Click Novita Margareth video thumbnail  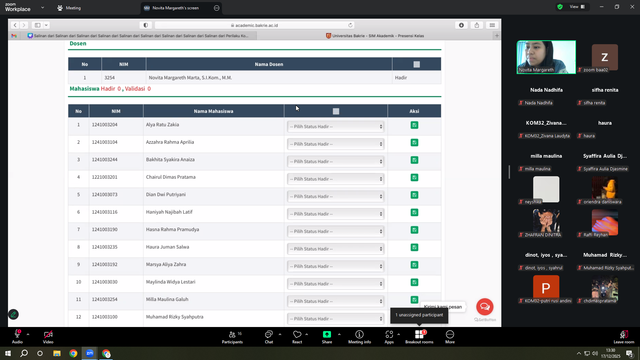coord(546,57)
